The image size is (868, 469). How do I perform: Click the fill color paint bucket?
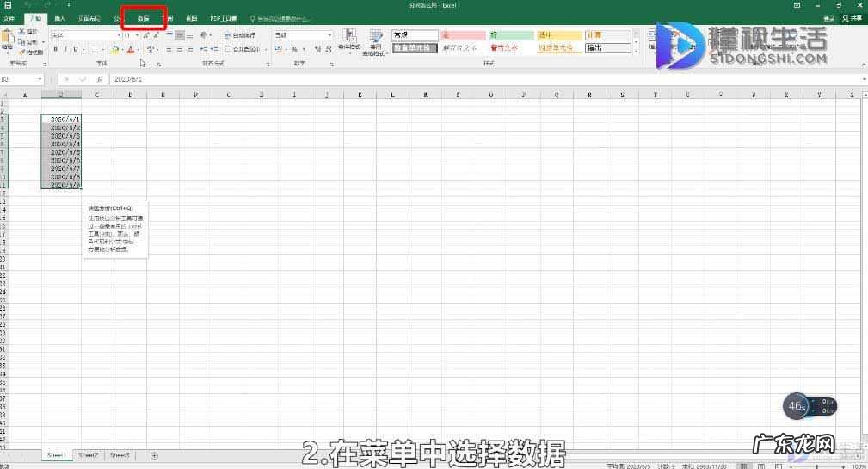[x=114, y=50]
